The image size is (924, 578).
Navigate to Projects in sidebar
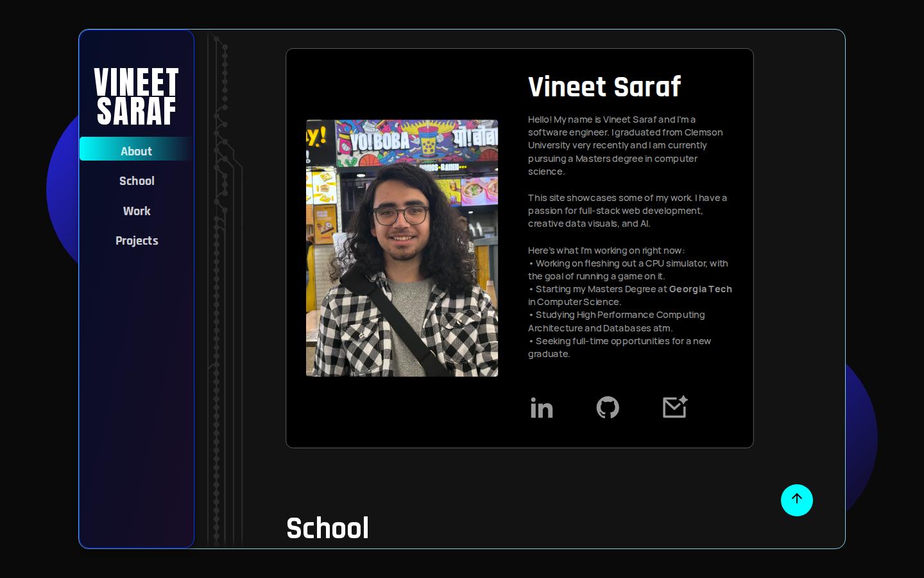click(x=137, y=241)
